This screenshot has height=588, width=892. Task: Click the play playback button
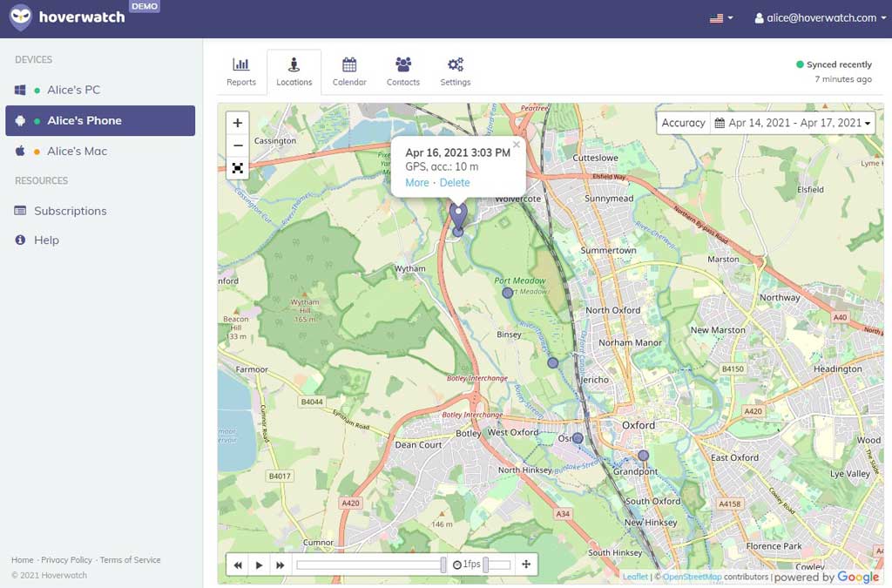click(x=259, y=564)
